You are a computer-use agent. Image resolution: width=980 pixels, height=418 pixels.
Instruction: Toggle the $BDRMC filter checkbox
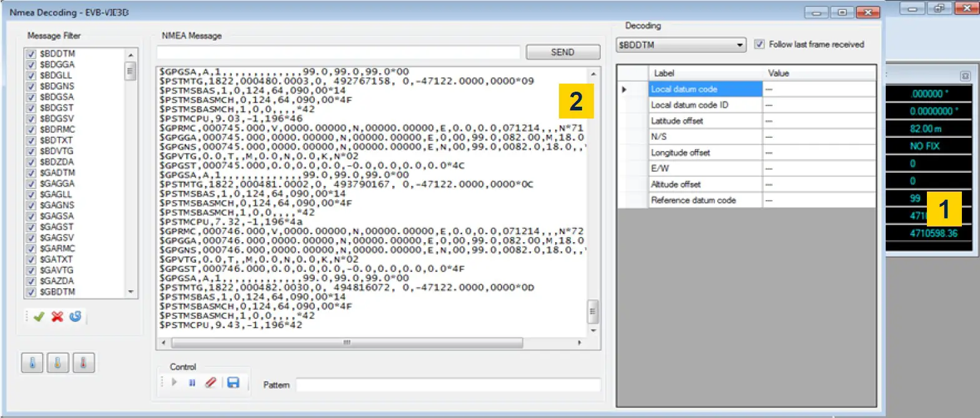coord(31,129)
